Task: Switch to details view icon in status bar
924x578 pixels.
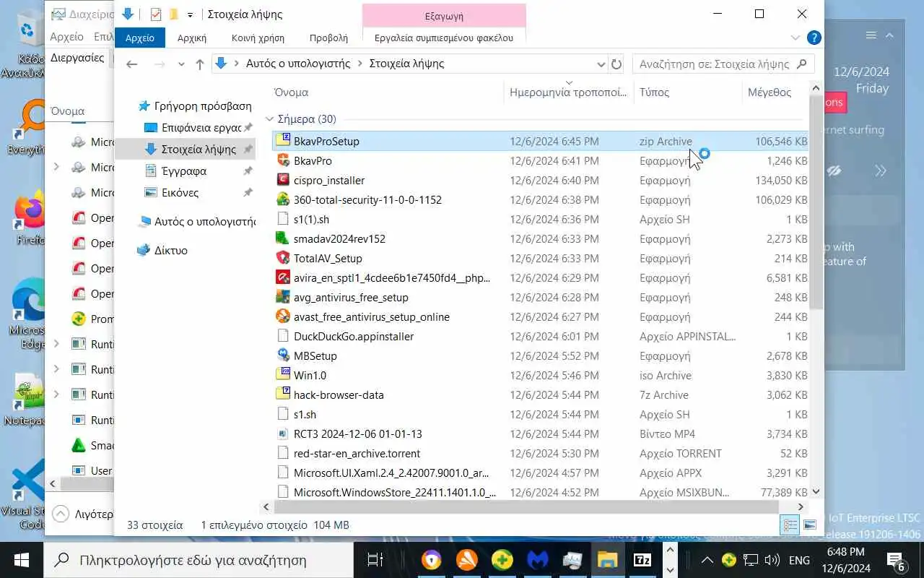Action: (790, 525)
